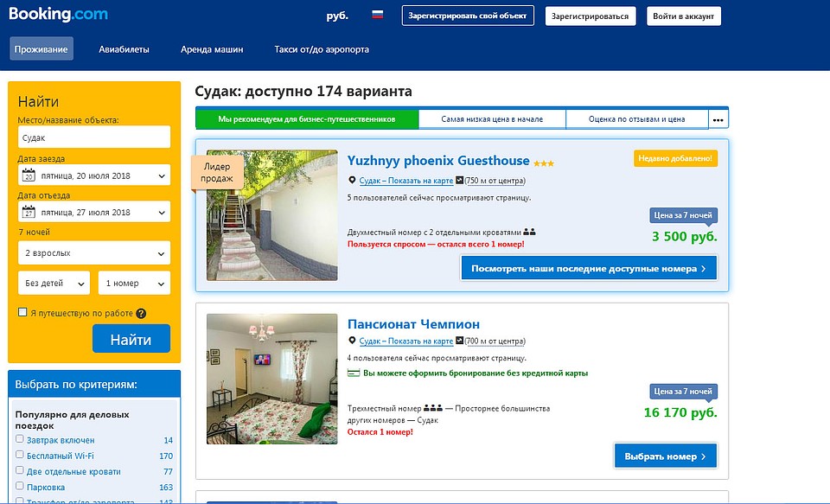Open the 'Пансионат Чемпион' title link
Screen dimensions: 830x504
(x=413, y=324)
